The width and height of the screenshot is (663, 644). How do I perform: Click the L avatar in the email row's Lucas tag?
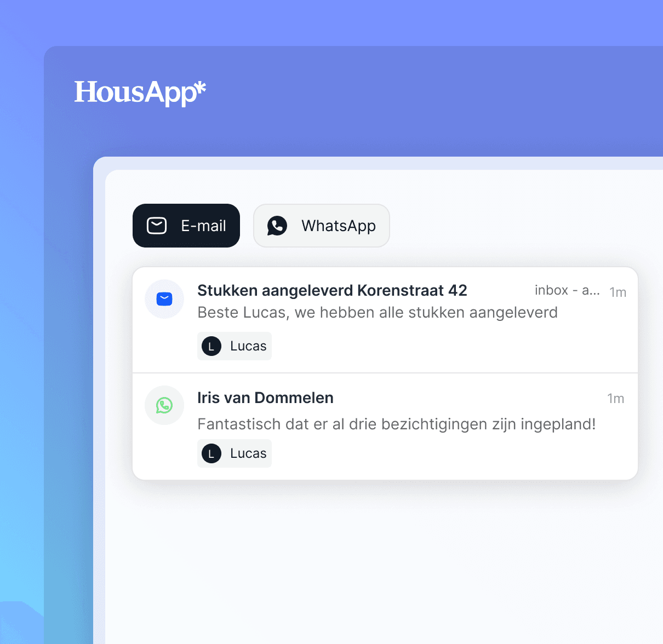click(212, 346)
